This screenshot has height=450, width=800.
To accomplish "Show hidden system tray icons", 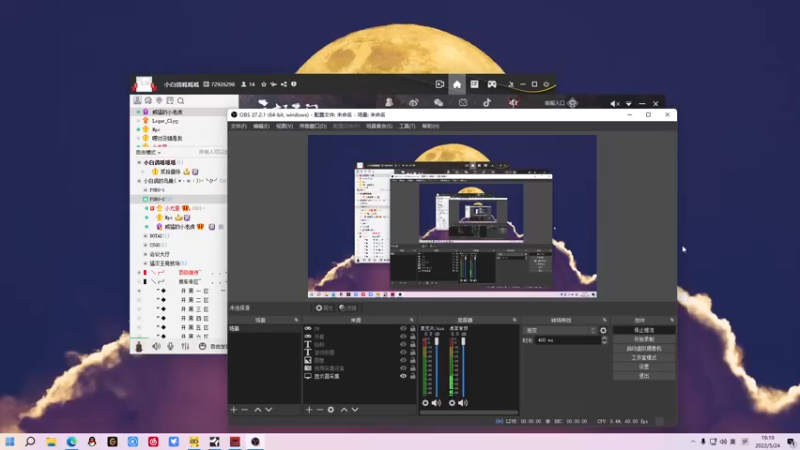I will [x=693, y=442].
